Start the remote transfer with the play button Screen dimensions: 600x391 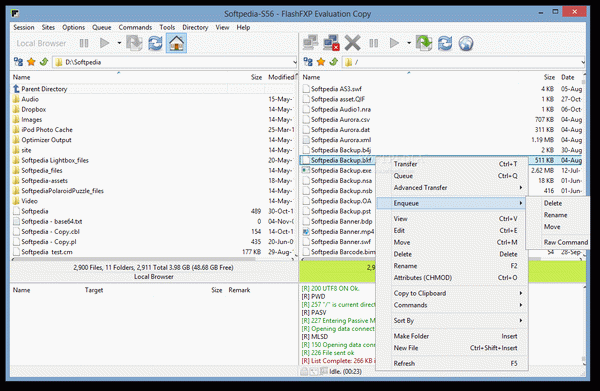tap(394, 43)
